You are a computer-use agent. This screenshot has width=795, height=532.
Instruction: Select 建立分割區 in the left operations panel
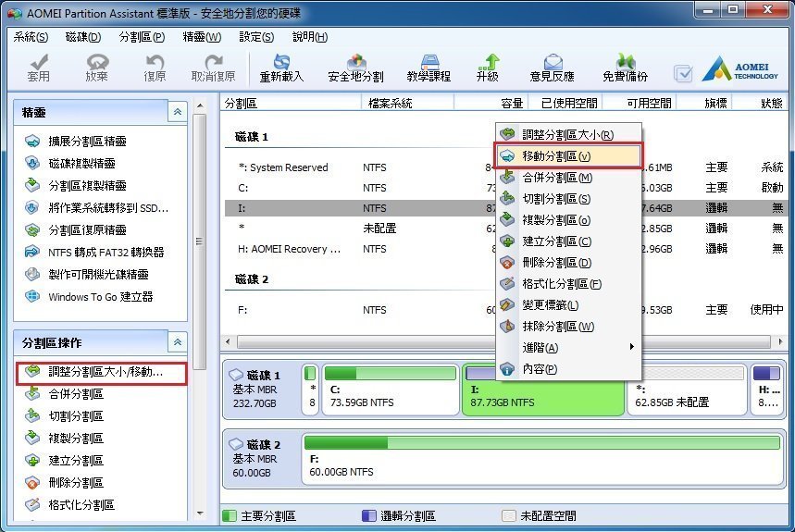[x=65, y=461]
